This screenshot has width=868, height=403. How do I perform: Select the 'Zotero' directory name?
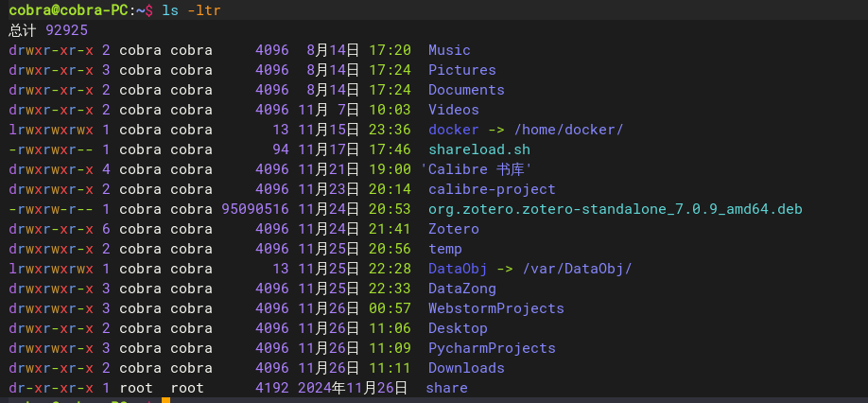pyautogui.click(x=454, y=229)
